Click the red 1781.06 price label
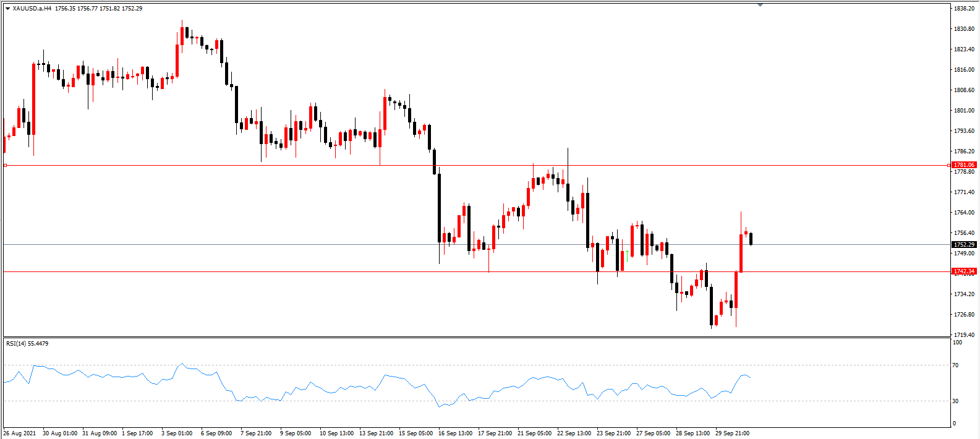 coord(964,165)
